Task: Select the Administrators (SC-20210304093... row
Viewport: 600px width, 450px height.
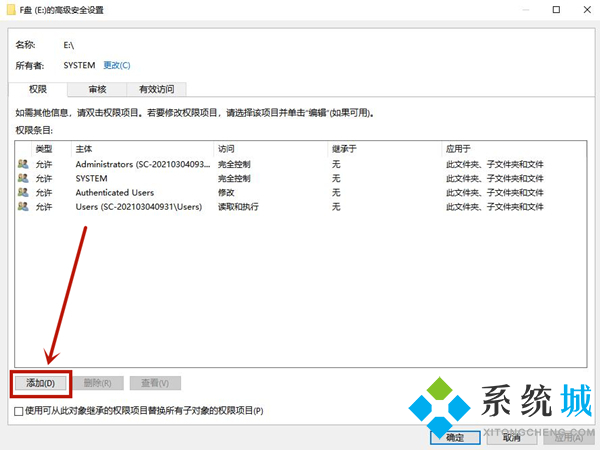Action: (300, 164)
